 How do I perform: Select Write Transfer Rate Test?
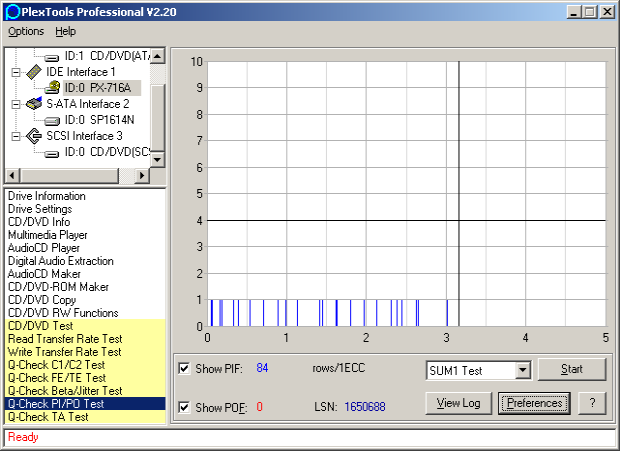click(85, 352)
